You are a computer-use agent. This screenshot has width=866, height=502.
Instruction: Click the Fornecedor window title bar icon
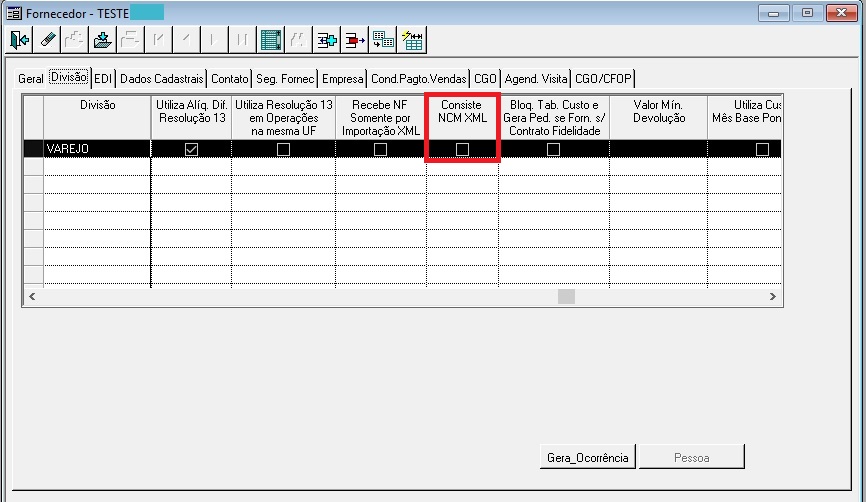pos(14,13)
